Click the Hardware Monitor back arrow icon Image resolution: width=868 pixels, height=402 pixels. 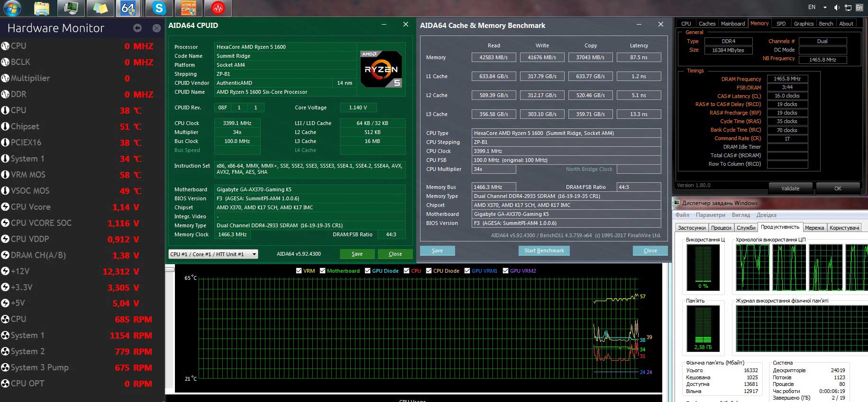[137, 28]
